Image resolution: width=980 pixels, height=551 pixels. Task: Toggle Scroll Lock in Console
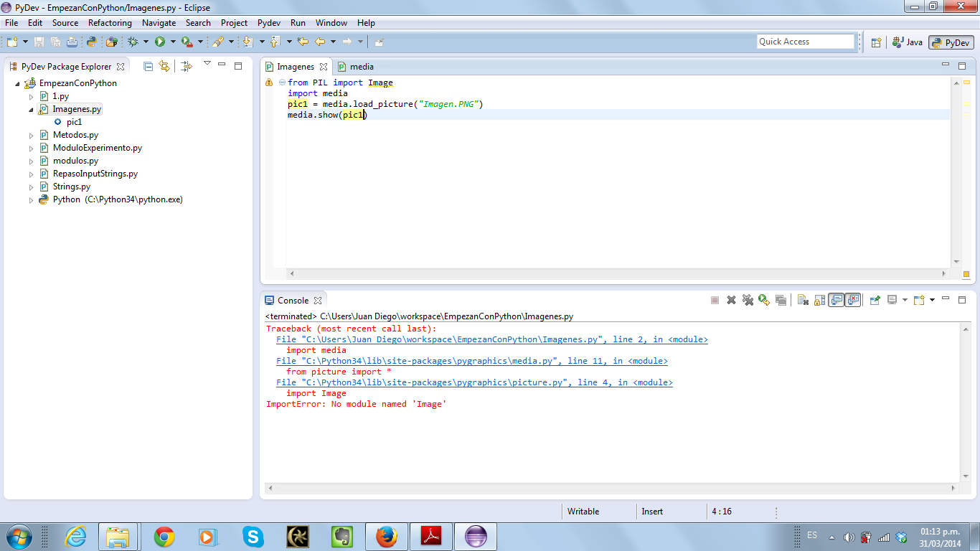(819, 301)
